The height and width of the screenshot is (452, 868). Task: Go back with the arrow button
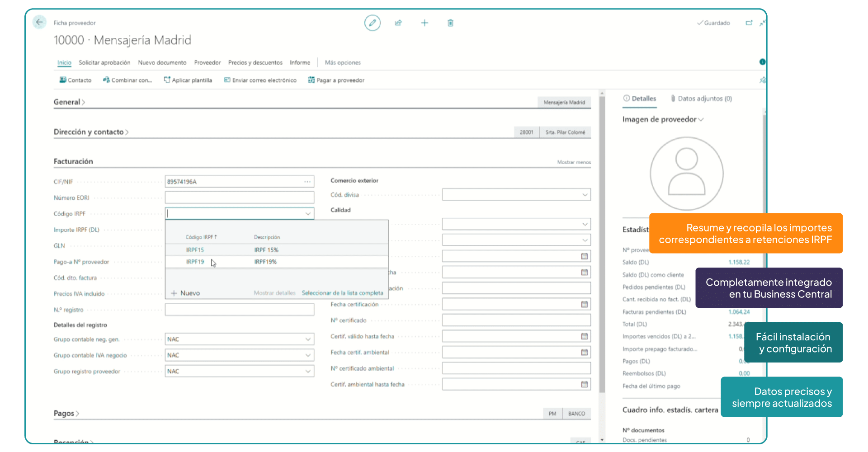[40, 22]
